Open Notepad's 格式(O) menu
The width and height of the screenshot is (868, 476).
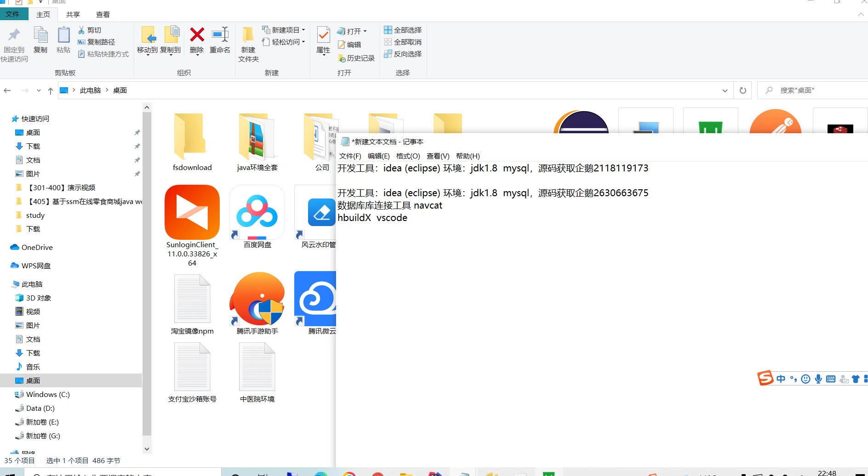tap(408, 156)
